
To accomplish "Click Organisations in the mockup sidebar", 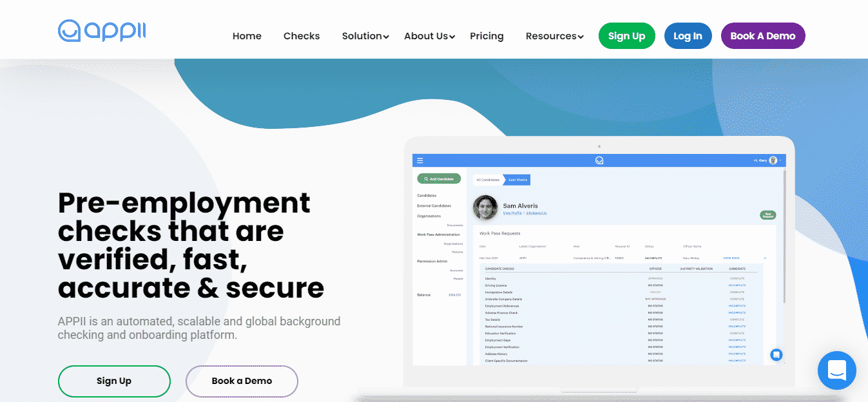I will click(x=429, y=216).
